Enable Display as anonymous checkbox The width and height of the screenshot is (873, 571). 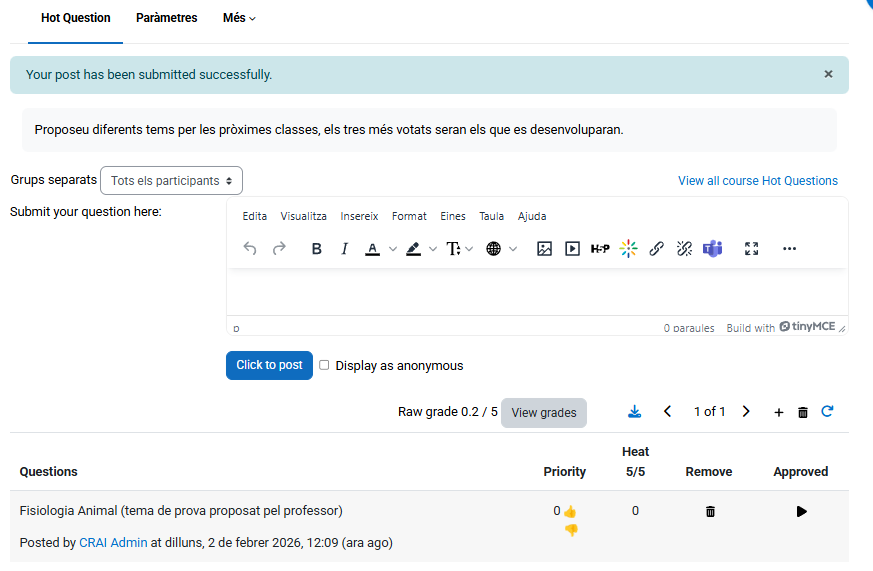point(324,366)
